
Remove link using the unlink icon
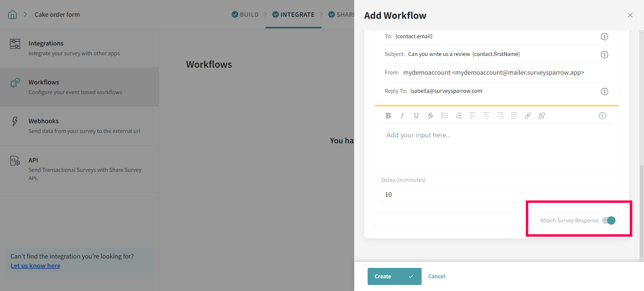pyautogui.click(x=542, y=116)
